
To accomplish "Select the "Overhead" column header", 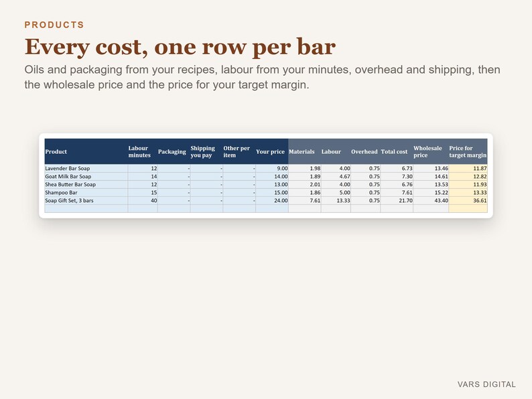I will [x=365, y=151].
